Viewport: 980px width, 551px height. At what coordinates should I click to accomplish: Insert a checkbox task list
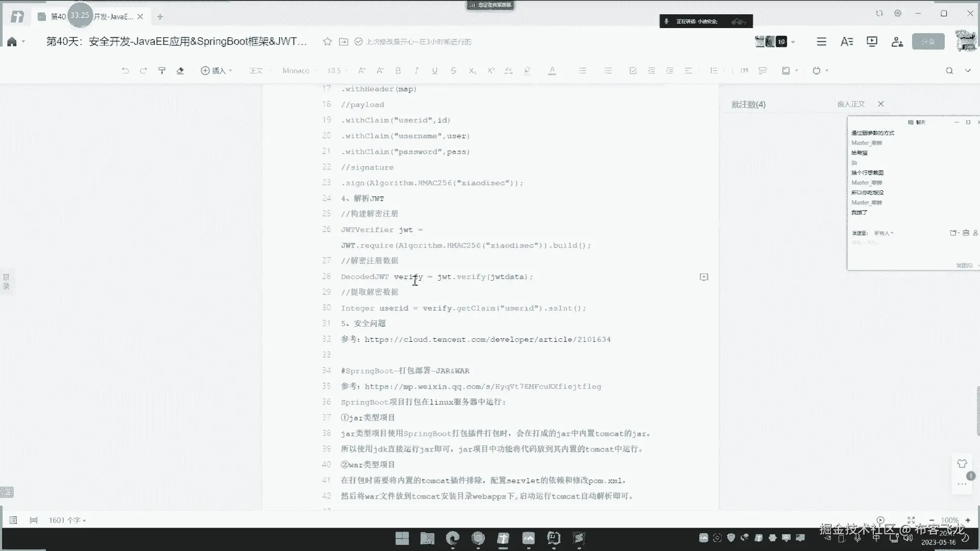tap(633, 71)
